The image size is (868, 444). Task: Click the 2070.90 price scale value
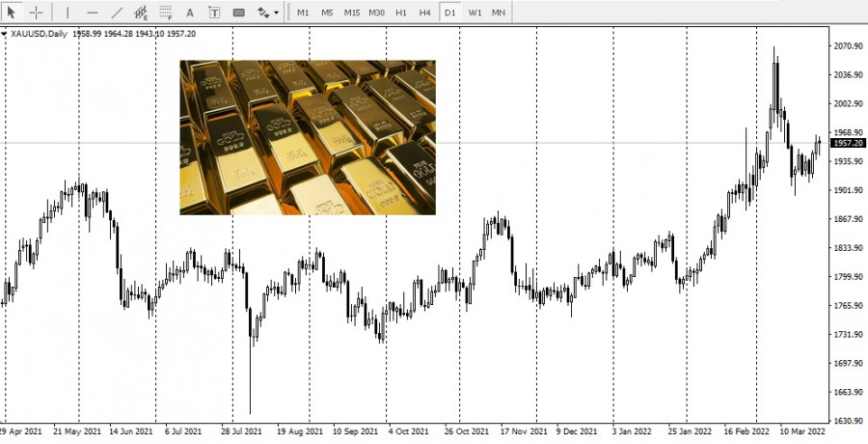click(848, 46)
